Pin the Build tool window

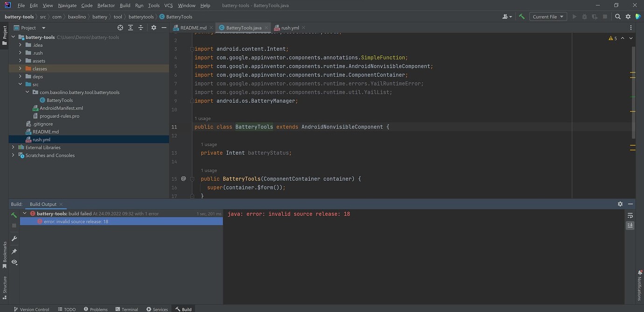[14, 251]
